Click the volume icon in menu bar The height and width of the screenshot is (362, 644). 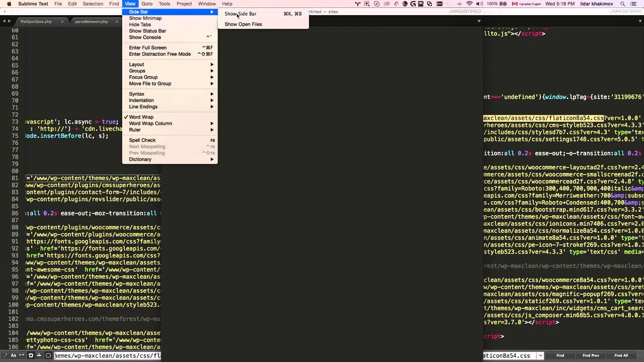479,4
